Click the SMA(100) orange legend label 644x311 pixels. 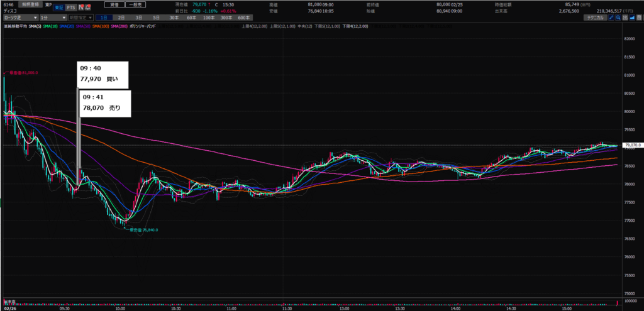[x=100, y=26]
